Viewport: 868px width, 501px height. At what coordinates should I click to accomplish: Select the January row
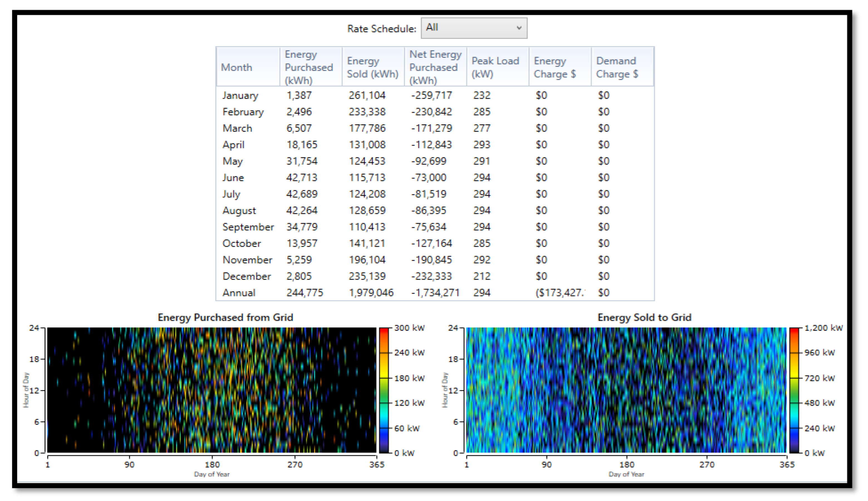240,95
